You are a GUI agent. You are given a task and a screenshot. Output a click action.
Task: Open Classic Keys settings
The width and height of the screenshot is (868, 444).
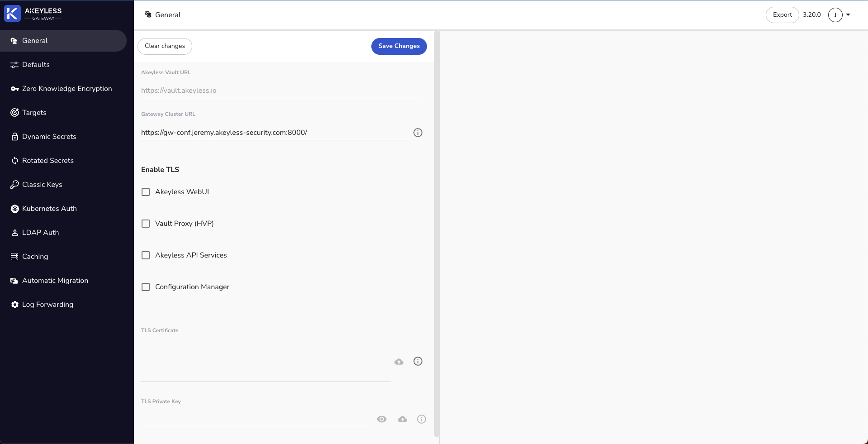[63, 185]
